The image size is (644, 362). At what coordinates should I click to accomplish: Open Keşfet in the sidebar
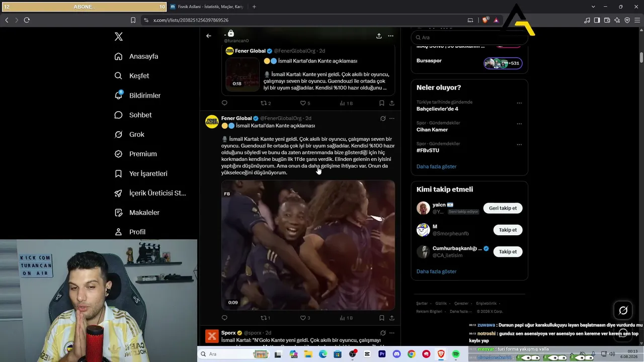point(132,76)
